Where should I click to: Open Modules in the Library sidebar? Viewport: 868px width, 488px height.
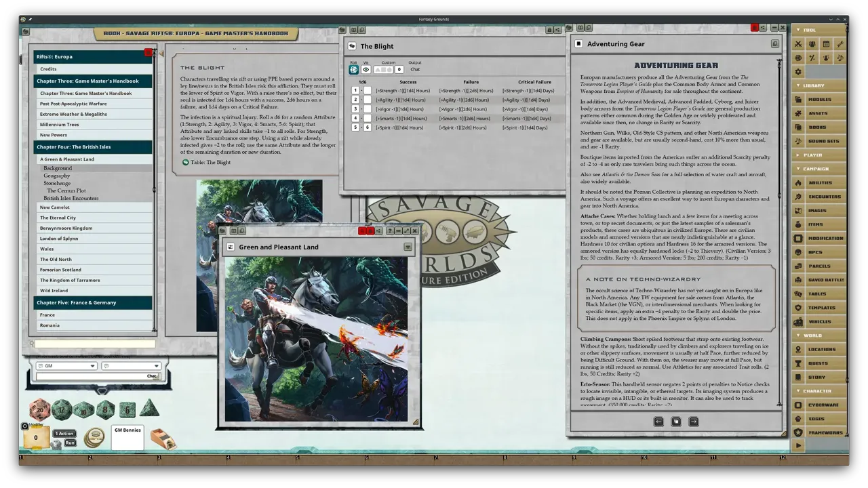818,100
